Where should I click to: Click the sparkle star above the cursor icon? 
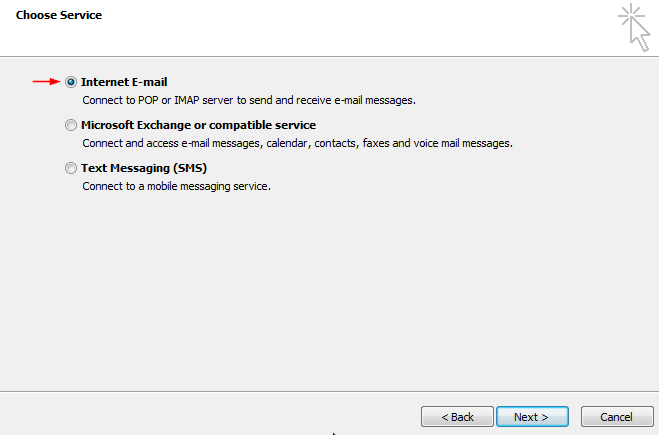click(x=630, y=16)
